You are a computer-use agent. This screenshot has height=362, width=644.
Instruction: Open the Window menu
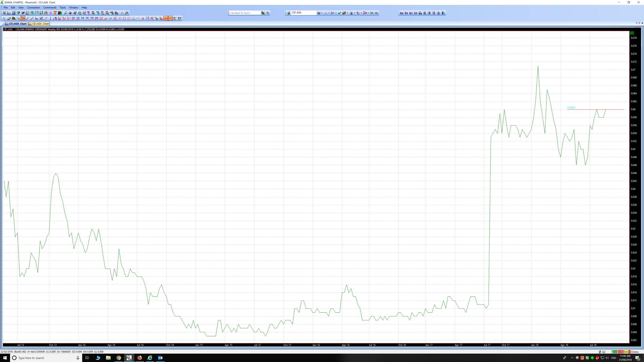click(x=74, y=8)
